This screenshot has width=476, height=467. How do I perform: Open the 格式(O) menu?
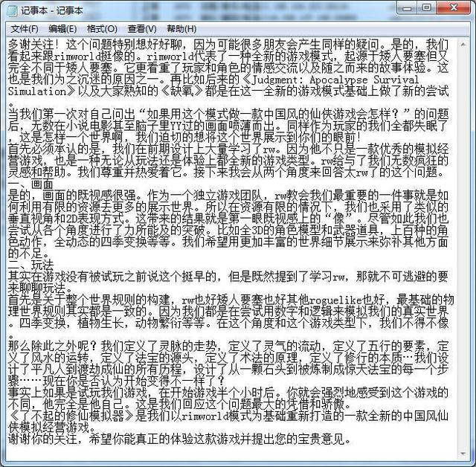point(102,29)
